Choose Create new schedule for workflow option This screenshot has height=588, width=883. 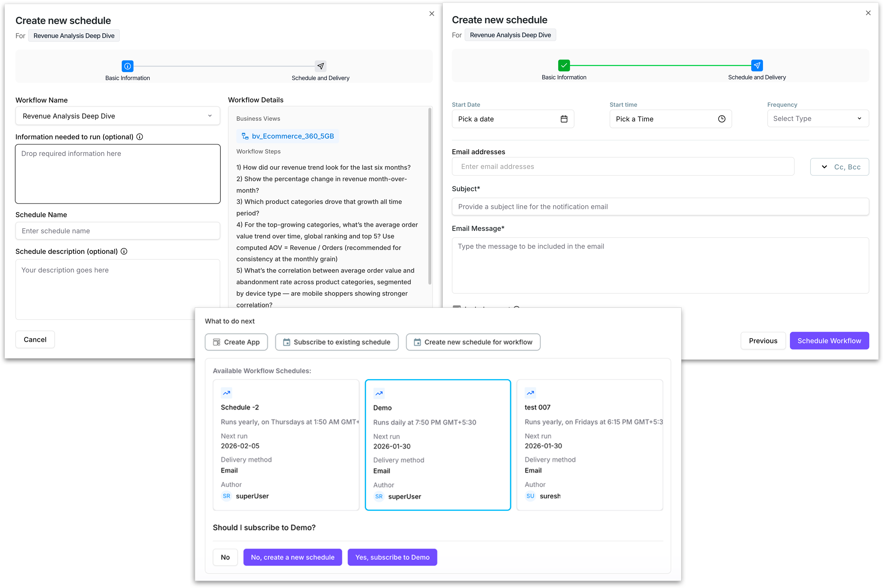coord(473,342)
